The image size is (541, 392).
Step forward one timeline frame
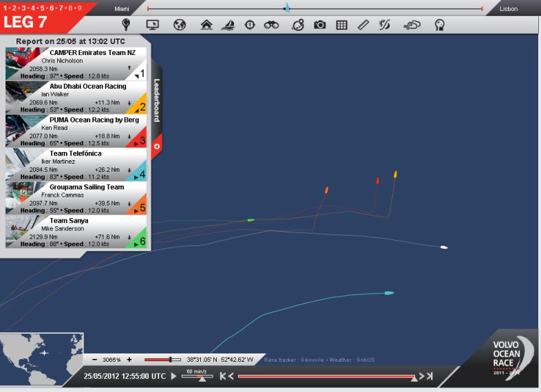click(422, 376)
